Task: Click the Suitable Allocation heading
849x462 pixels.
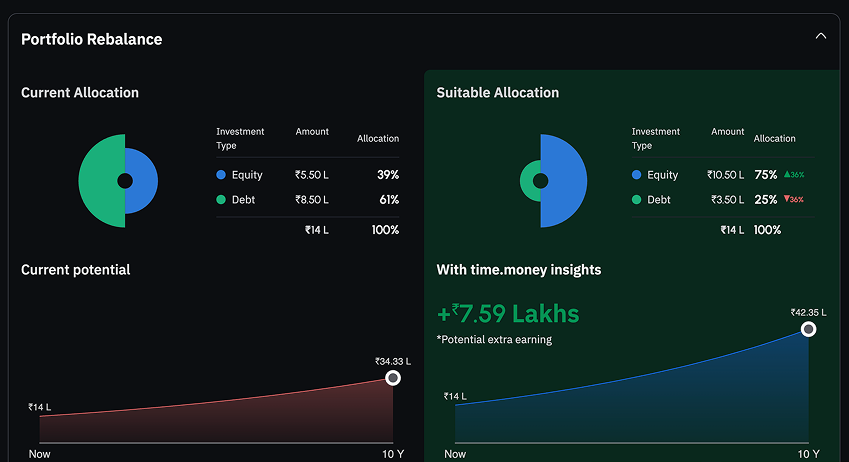Action: click(498, 93)
